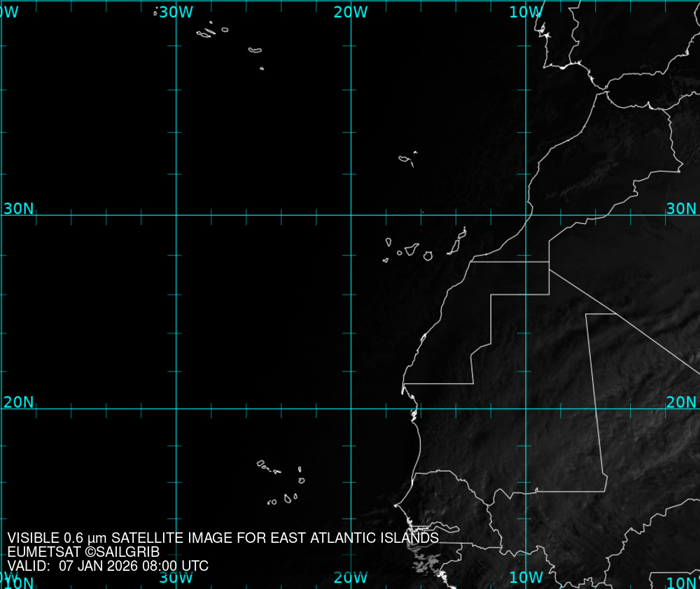Click the 30N latitude label on right edge
Screen dimensions: 700x589
coord(681,208)
